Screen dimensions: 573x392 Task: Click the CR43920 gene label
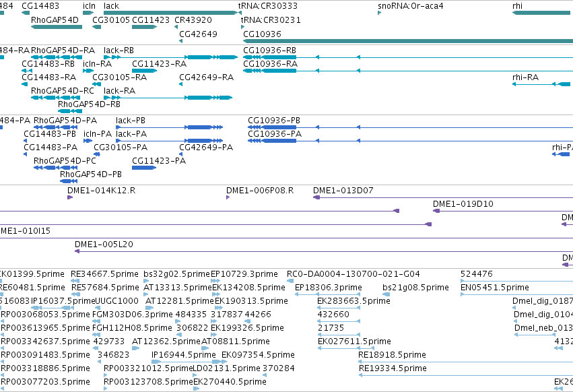tap(193, 20)
